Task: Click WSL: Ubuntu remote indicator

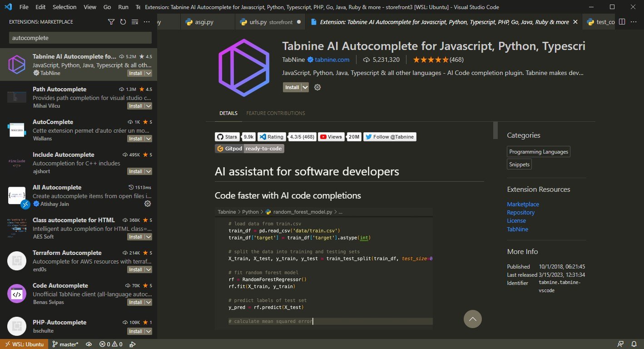Action: coord(24,344)
